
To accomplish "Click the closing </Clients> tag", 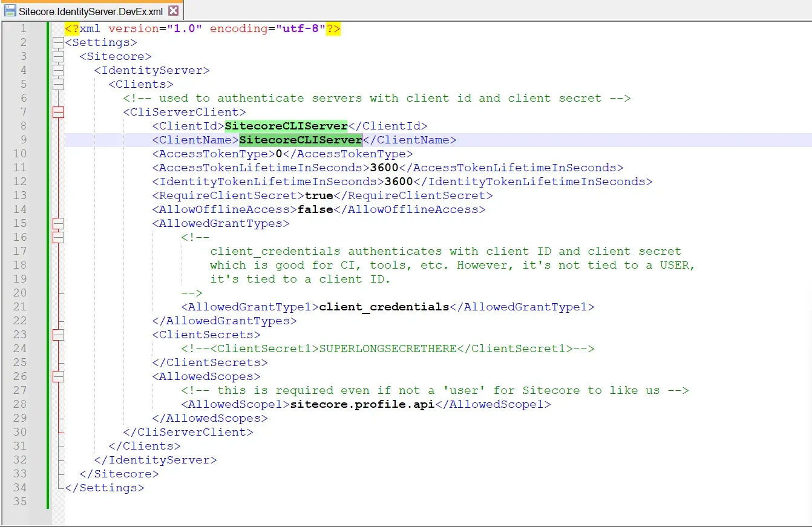I will click(x=145, y=446).
